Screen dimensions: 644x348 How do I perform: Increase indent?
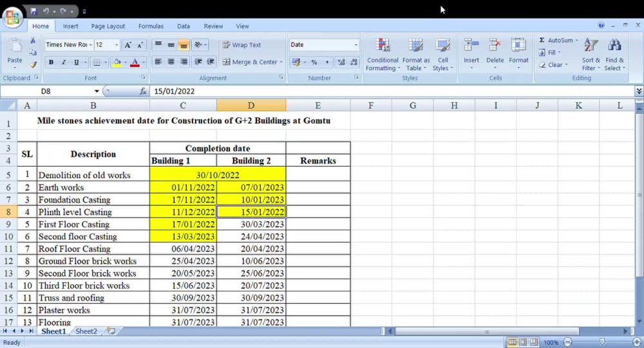pyautogui.click(x=211, y=62)
